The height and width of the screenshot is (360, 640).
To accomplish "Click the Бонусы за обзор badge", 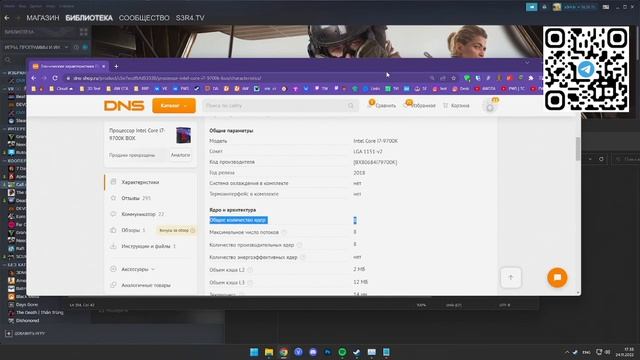I will click(176, 230).
